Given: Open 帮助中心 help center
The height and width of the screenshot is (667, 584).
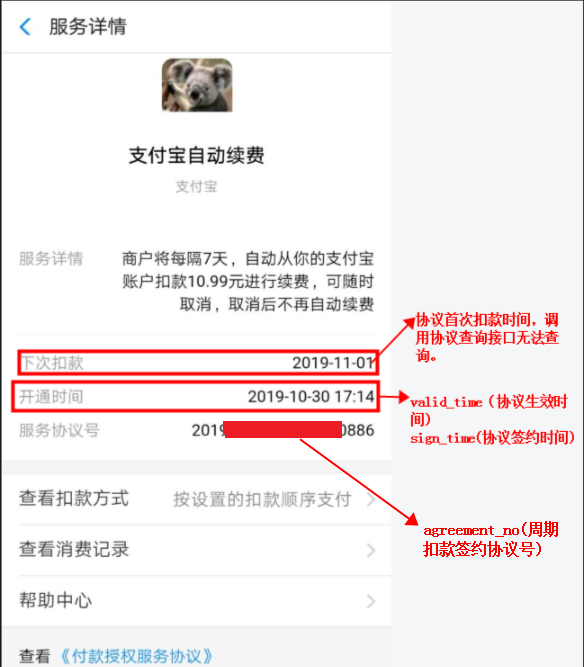Looking at the screenshot, I should (x=197, y=601).
